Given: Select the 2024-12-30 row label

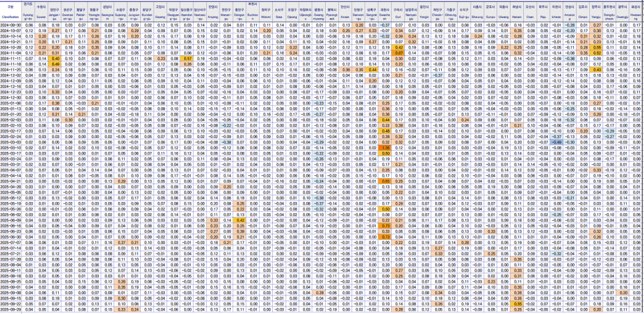Looking at the screenshot, I should click(x=10, y=97).
